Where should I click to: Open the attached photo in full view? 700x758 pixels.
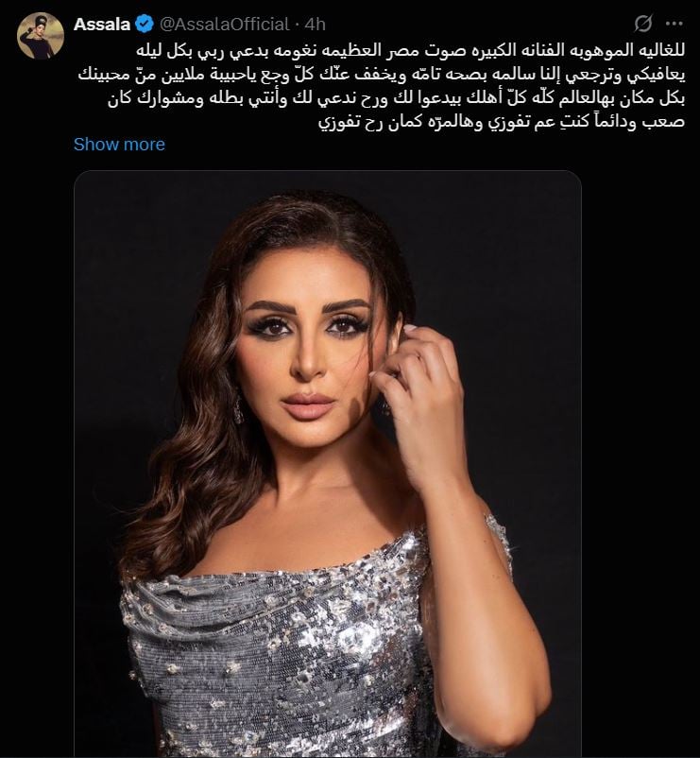[x=328, y=464]
